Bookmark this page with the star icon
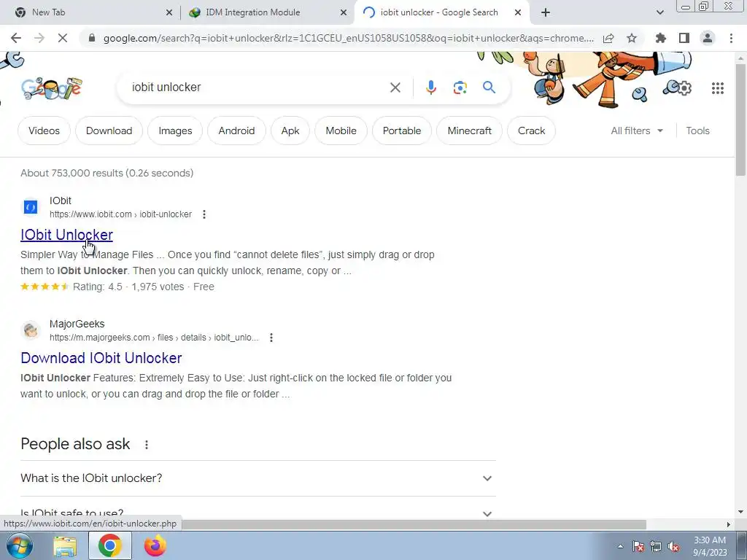Screen dimensions: 747x560 click(632, 38)
